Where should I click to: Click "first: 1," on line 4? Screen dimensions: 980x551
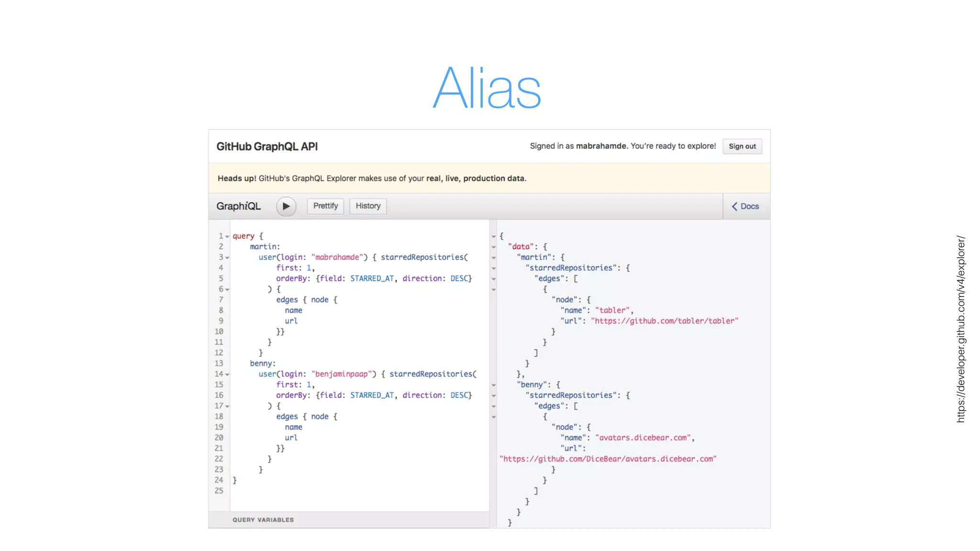[x=295, y=268]
